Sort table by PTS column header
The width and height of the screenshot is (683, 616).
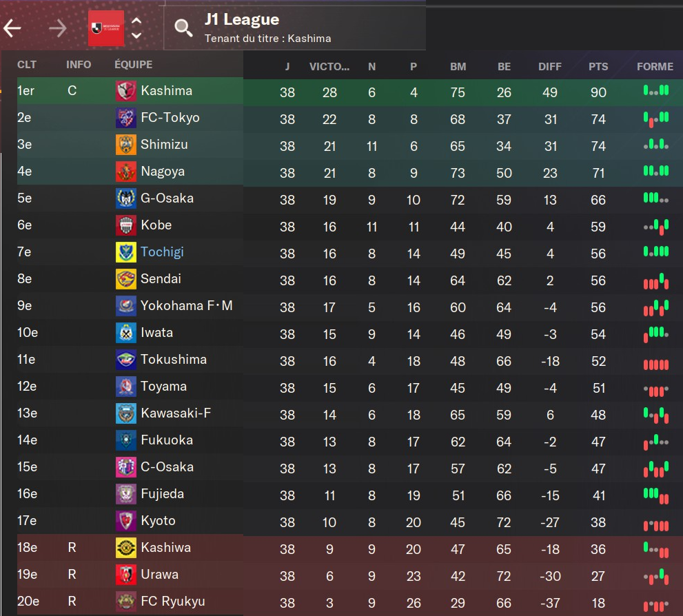pyautogui.click(x=598, y=67)
